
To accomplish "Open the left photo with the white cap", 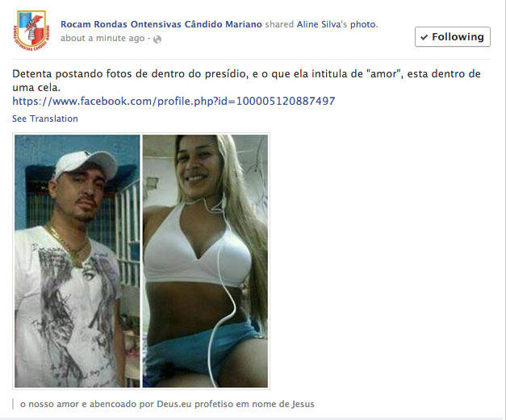I will click(77, 260).
